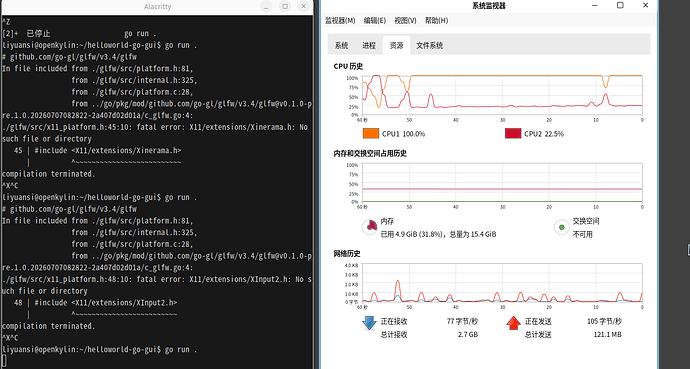The width and height of the screenshot is (690, 369).
Task: Open the 视图(V) menu
Action: coord(405,20)
